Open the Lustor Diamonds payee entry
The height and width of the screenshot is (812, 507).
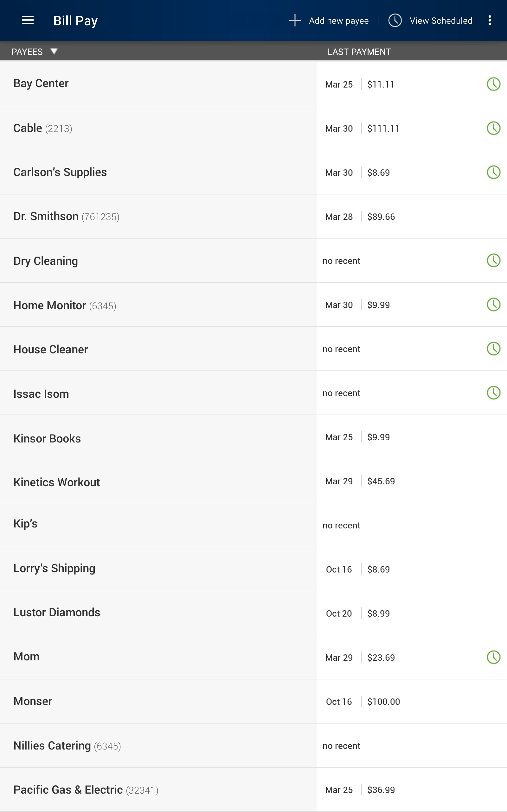(x=57, y=612)
